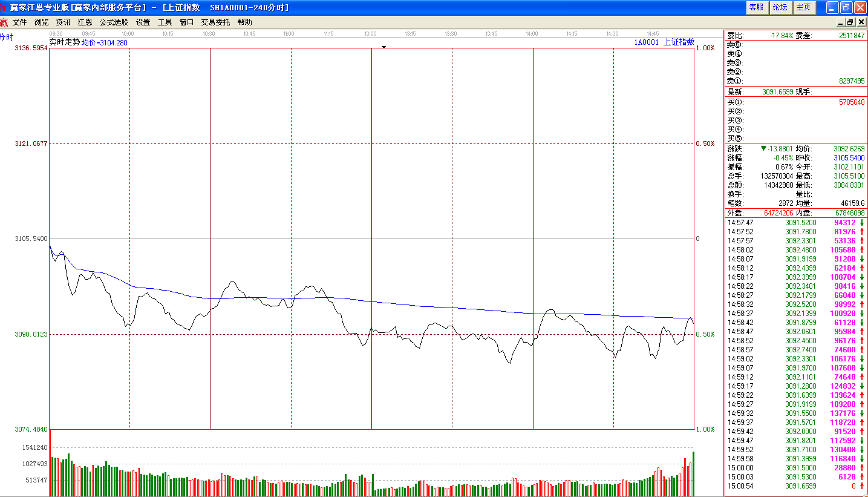868x497 pixels.
Task: Open the 帮助 menu
Action: tap(245, 22)
